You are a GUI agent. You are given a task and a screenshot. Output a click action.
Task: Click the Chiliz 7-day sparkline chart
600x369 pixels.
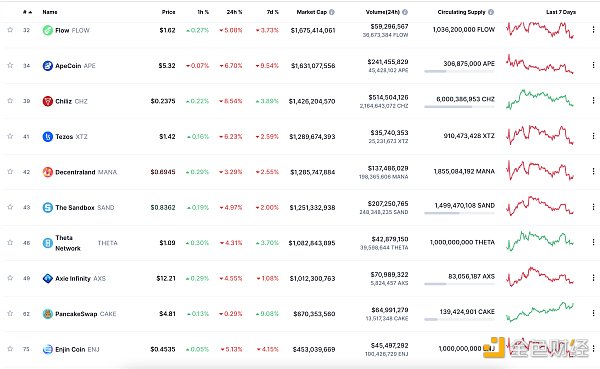[540, 99]
